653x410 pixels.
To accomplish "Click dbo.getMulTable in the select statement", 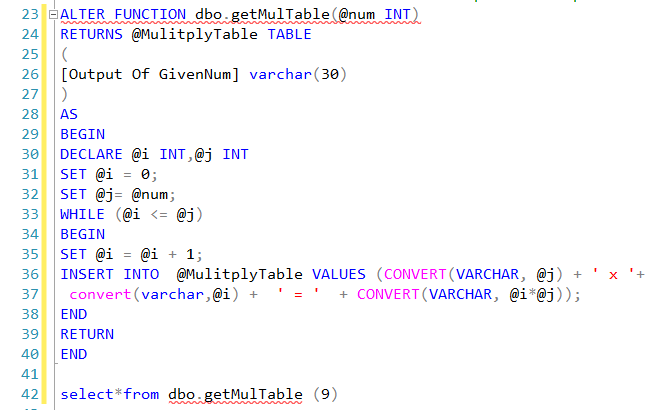I will (x=235, y=394).
